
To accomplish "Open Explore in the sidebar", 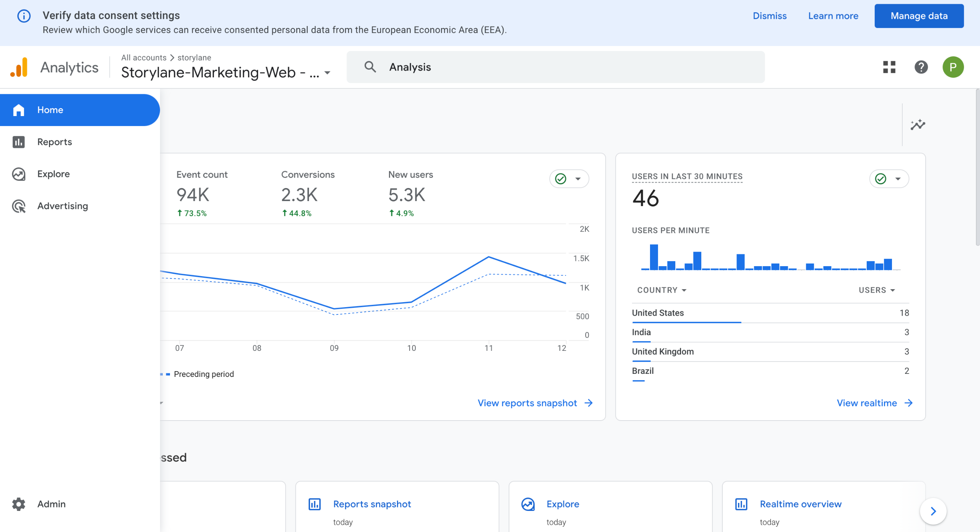I will [80, 174].
